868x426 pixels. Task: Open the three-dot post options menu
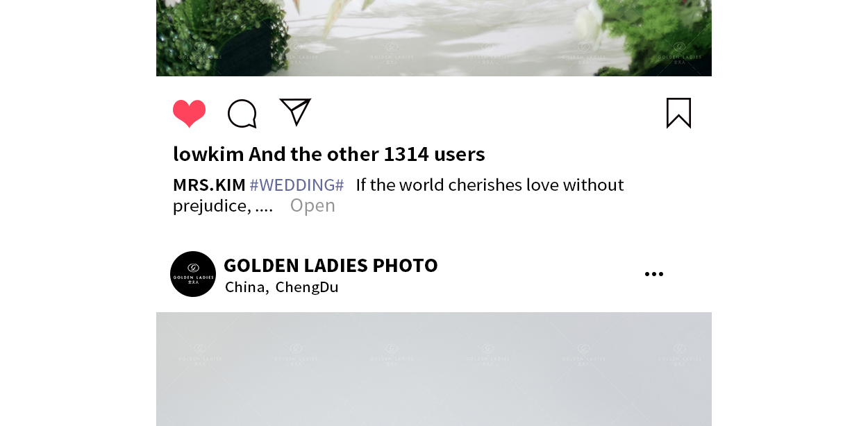tap(654, 274)
